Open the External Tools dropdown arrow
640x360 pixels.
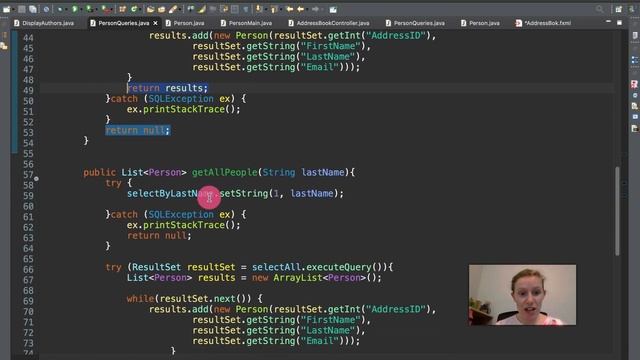[x=111, y=9]
